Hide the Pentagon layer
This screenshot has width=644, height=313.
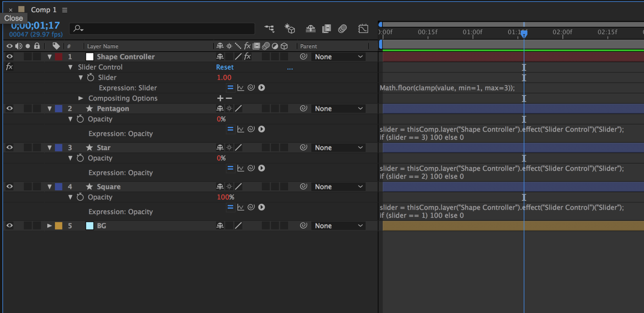coord(9,109)
